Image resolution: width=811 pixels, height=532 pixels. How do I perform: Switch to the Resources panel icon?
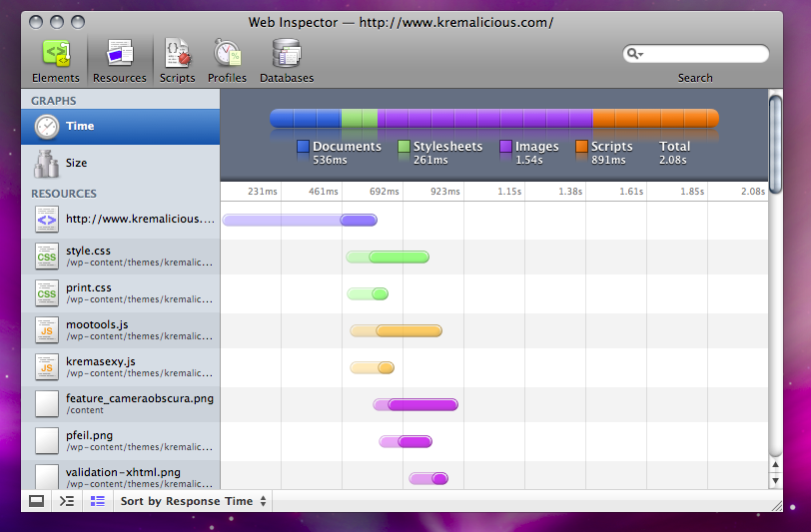coord(120,53)
